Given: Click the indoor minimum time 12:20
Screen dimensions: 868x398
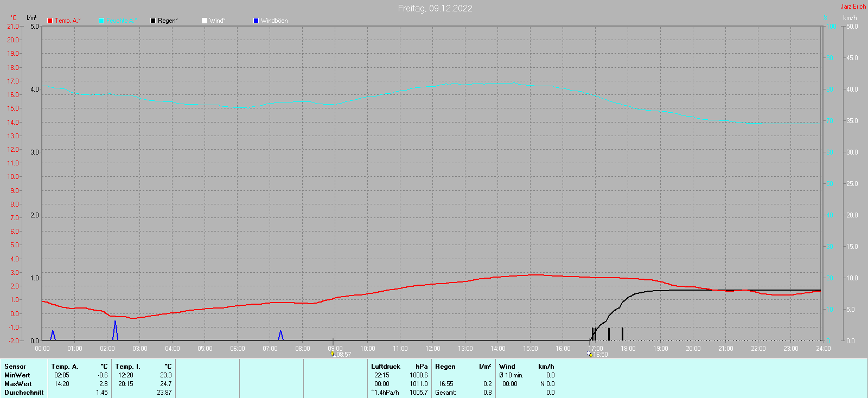Looking at the screenshot, I should point(126,375).
